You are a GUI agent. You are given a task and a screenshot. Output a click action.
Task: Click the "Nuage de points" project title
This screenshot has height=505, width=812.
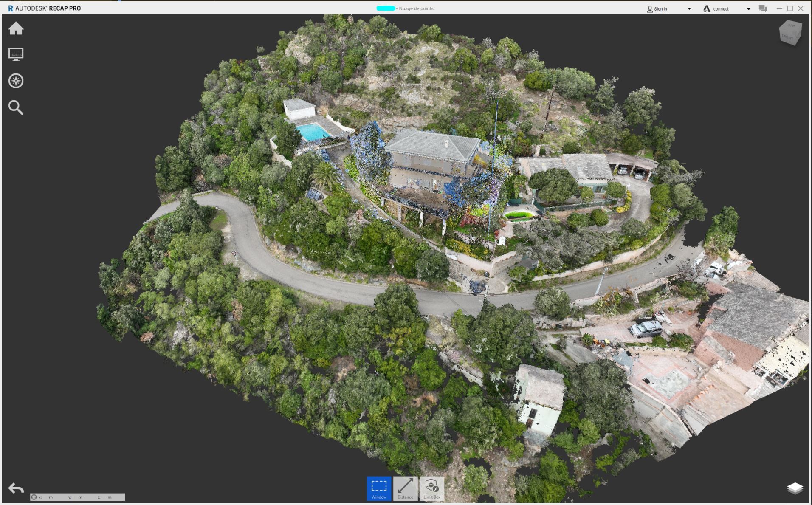pyautogui.click(x=416, y=8)
